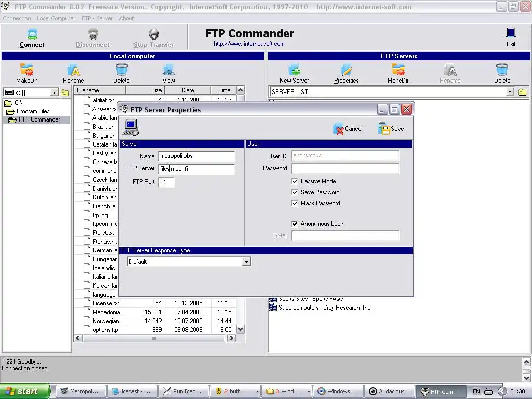Screen dimensions: 532x399
Task: Click the FTP Port field
Action: pos(166,182)
